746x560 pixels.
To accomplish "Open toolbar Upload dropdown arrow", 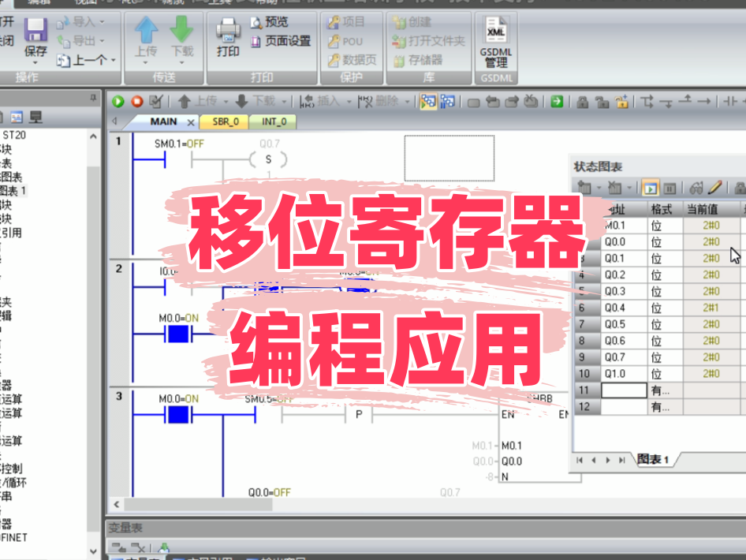I will (x=226, y=101).
